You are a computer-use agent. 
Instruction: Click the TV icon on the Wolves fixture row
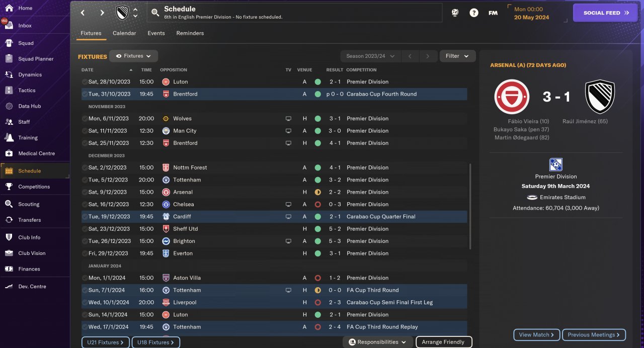[x=288, y=119]
